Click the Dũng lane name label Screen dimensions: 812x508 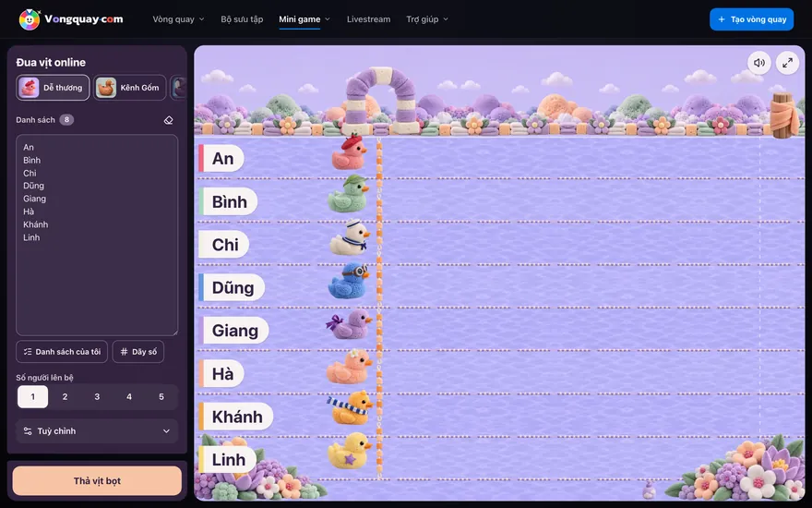point(232,287)
